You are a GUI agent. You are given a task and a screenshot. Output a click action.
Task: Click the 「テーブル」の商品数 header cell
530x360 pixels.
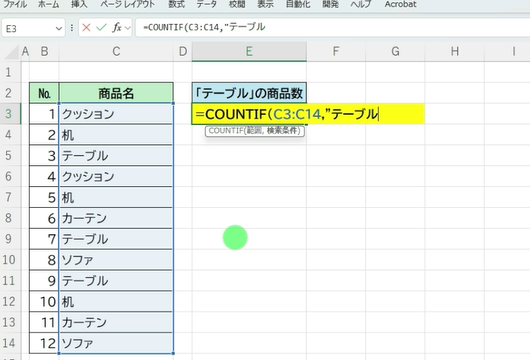pos(249,93)
